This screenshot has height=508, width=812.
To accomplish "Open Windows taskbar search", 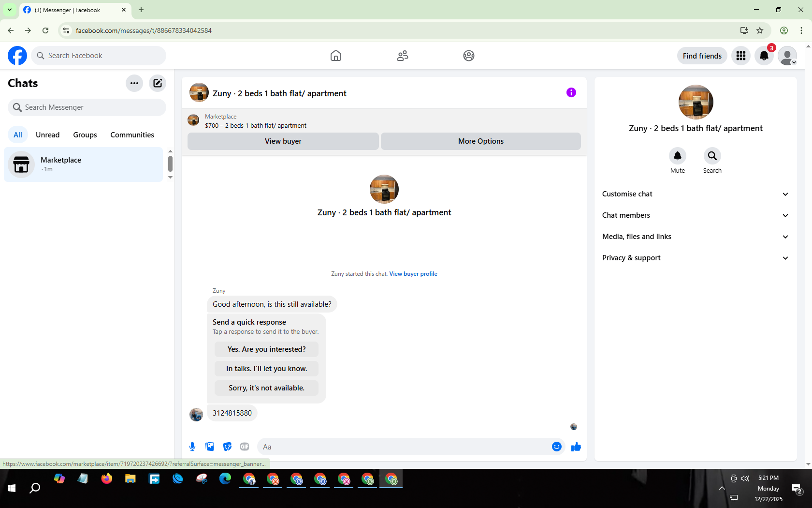I will tap(35, 488).
